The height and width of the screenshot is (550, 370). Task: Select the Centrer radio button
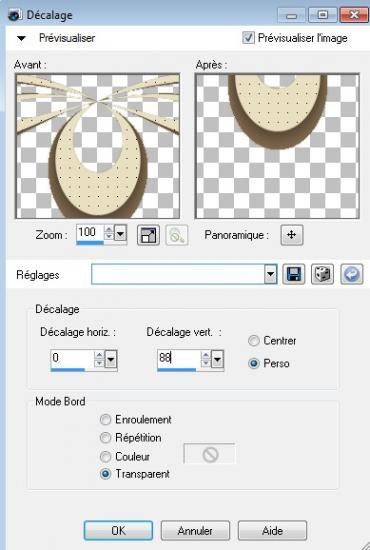point(254,341)
